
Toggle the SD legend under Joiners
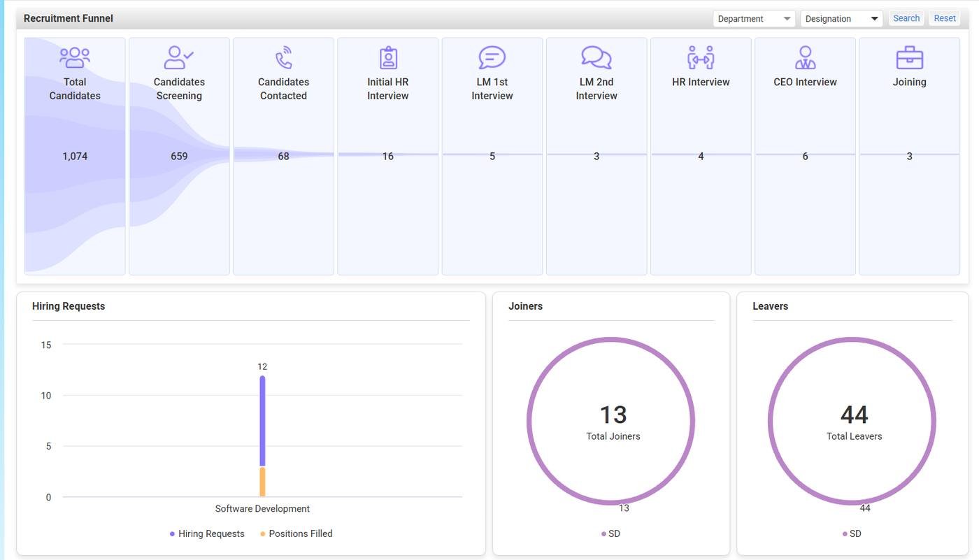pyautogui.click(x=610, y=533)
